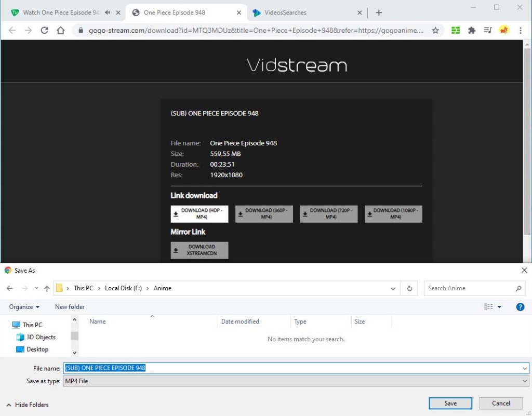Image resolution: width=532 pixels, height=416 pixels.
Task: Open a new browser tab
Action: (379, 12)
